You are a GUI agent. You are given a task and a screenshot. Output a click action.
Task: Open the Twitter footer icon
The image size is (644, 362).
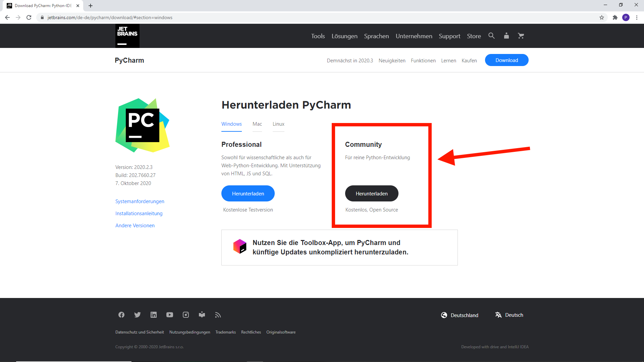tap(138, 315)
